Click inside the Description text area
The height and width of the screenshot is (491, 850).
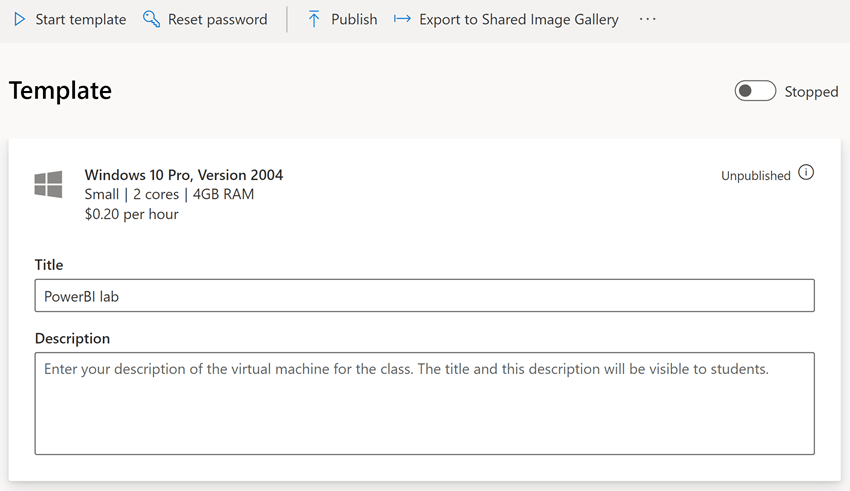click(x=424, y=403)
